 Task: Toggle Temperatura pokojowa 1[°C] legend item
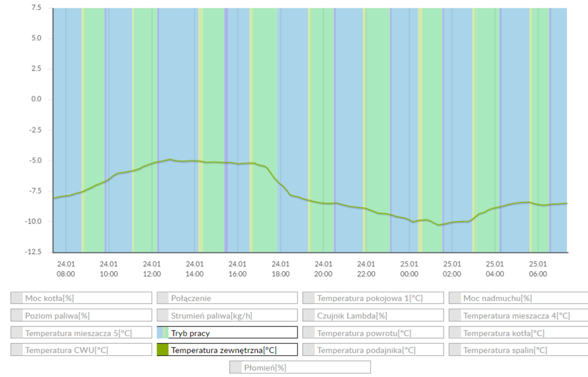(x=373, y=298)
